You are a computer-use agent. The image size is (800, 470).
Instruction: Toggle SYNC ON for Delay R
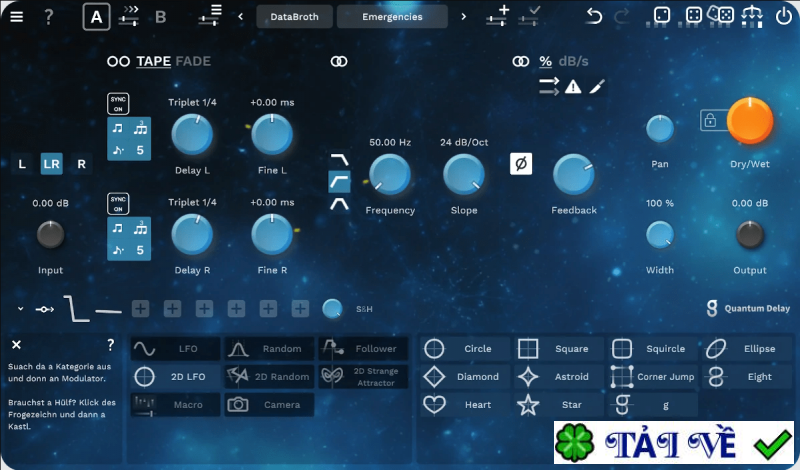tap(118, 204)
